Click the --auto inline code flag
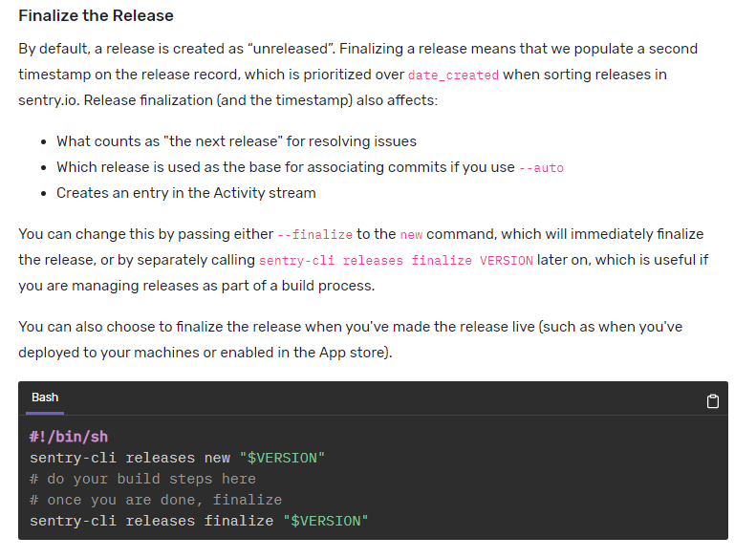Screen dimensions: 756x558 point(541,167)
